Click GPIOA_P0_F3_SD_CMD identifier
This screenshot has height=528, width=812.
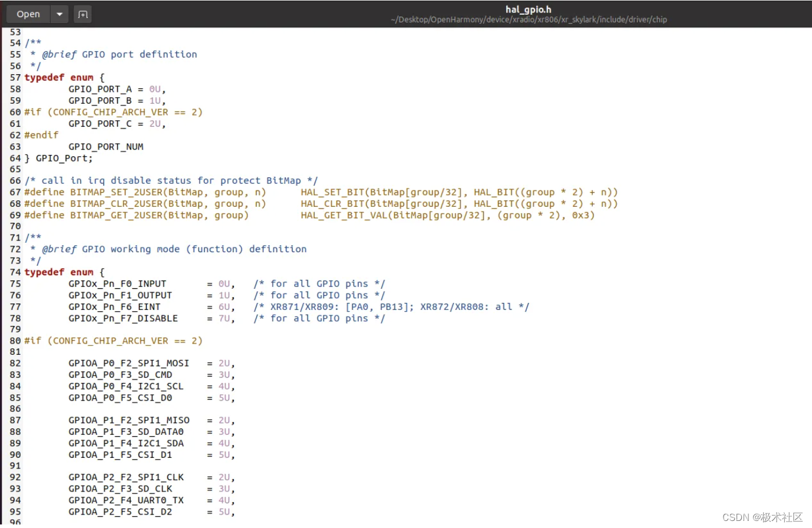point(120,375)
